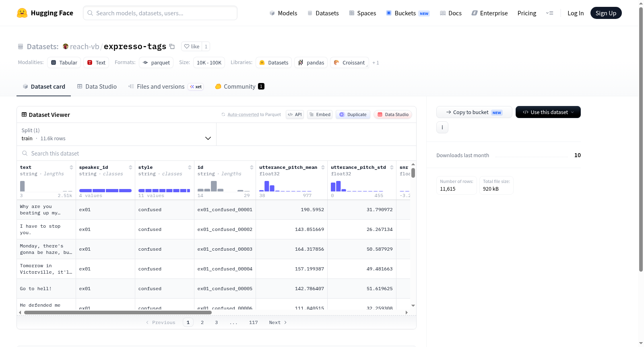Open the dataset viewer API button
644x347 pixels.
point(295,114)
